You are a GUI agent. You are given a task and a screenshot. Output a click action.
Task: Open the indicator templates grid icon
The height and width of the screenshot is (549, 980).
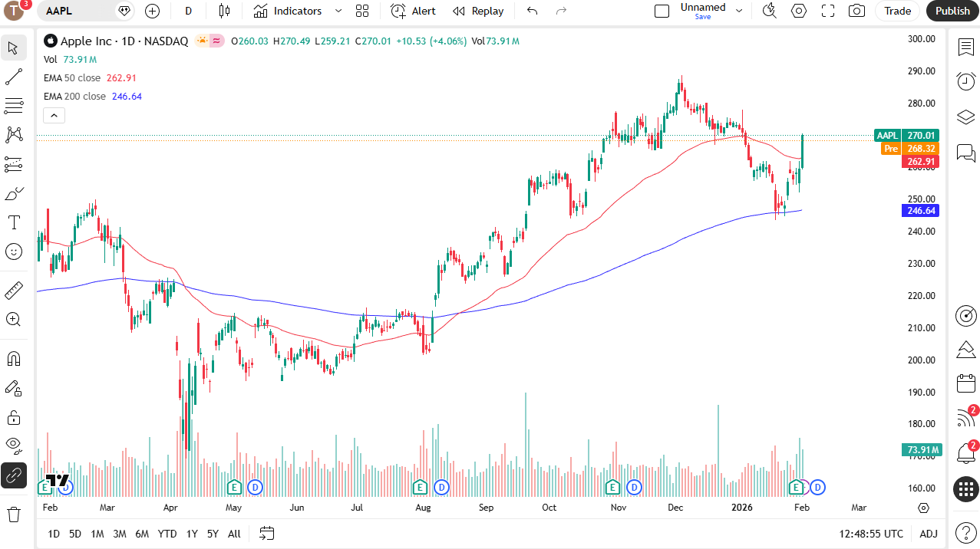[362, 11]
